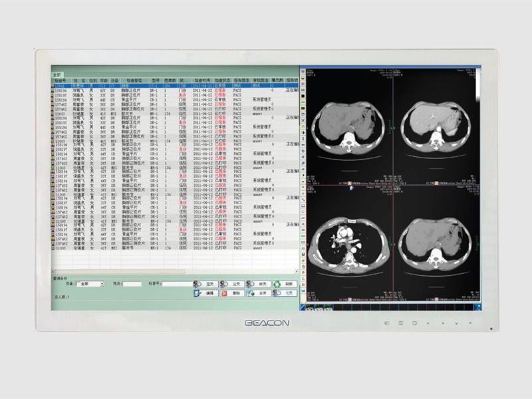Search the three-day range with the 三天 button
This screenshot has width=532, height=399.
tap(232, 284)
